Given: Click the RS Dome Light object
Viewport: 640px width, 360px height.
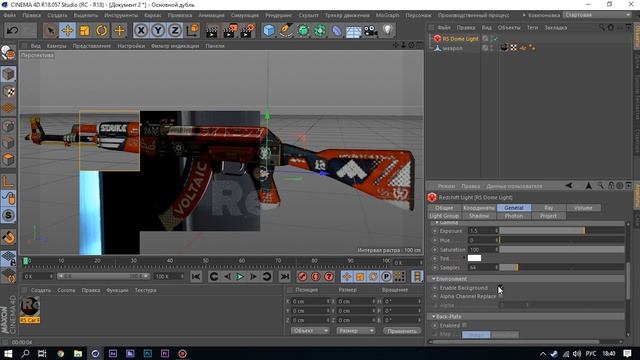Looking at the screenshot, I should tap(460, 39).
